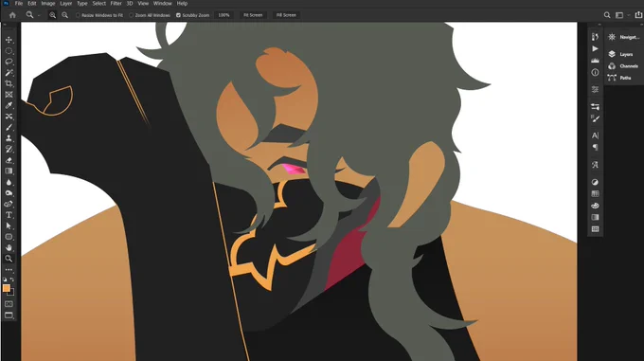Click the Fit Screen button
Image resolution: width=644 pixels, height=361 pixels.
tap(253, 15)
